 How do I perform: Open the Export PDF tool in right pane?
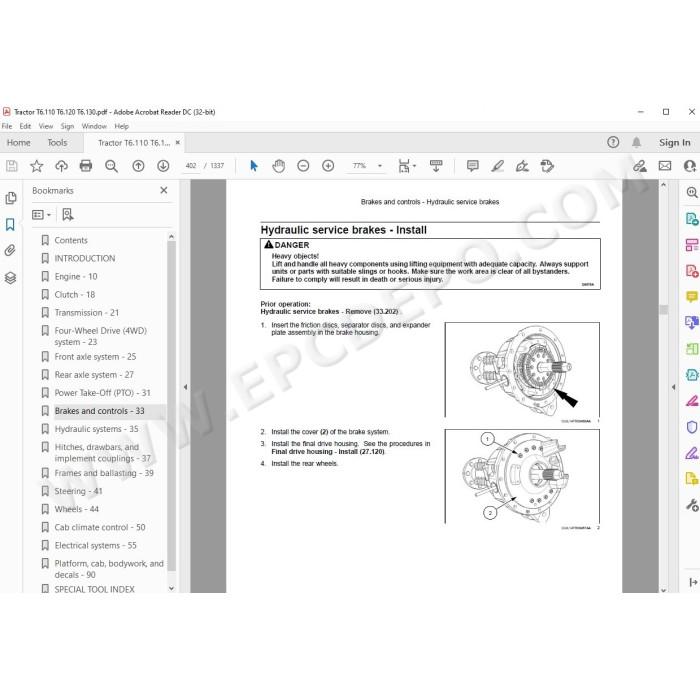[x=692, y=219]
